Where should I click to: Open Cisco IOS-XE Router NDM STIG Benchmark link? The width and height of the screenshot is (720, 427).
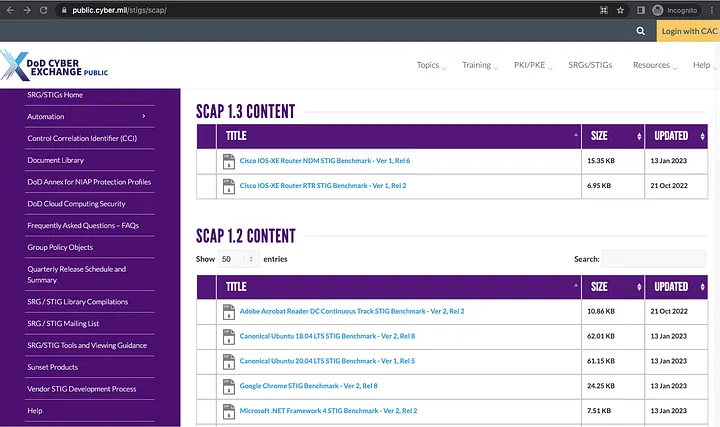[x=325, y=161]
